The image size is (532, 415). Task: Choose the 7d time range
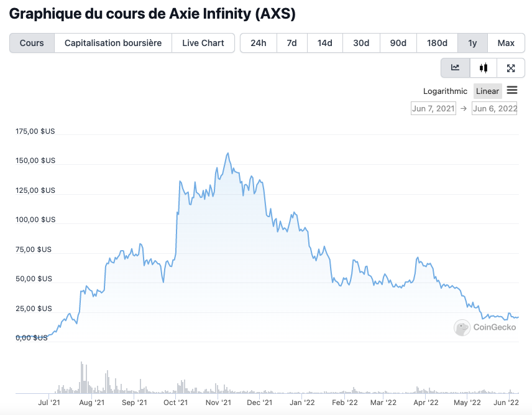291,43
